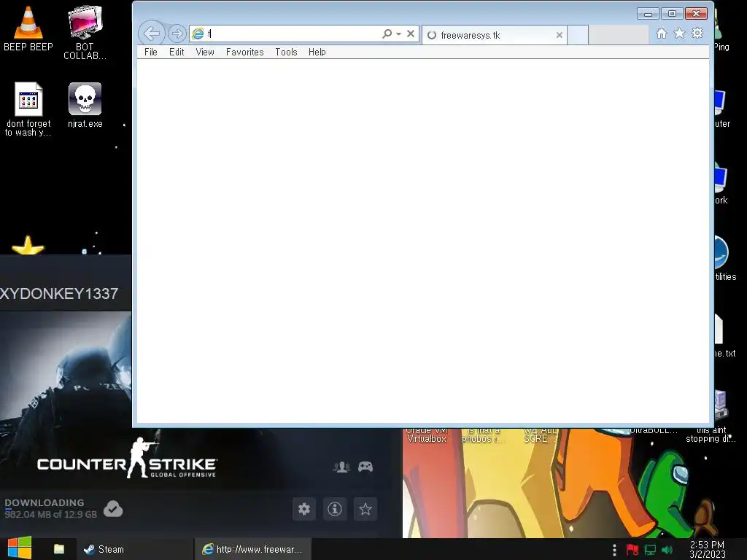
Task: Open the File menu
Action: (x=150, y=52)
